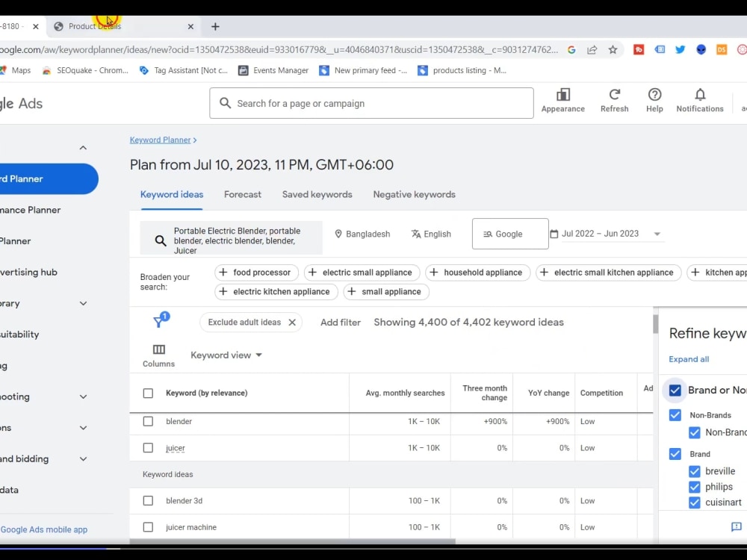
Task: Open the SEOquake bookmark
Action: (85, 70)
